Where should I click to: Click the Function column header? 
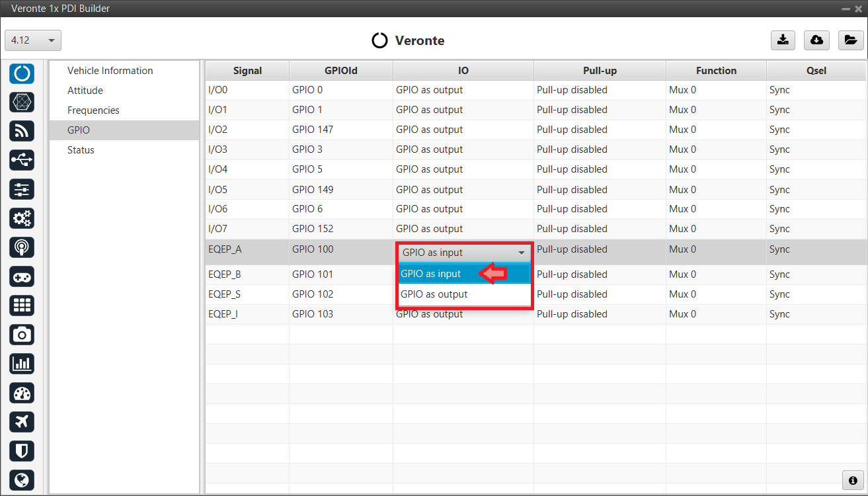(716, 71)
